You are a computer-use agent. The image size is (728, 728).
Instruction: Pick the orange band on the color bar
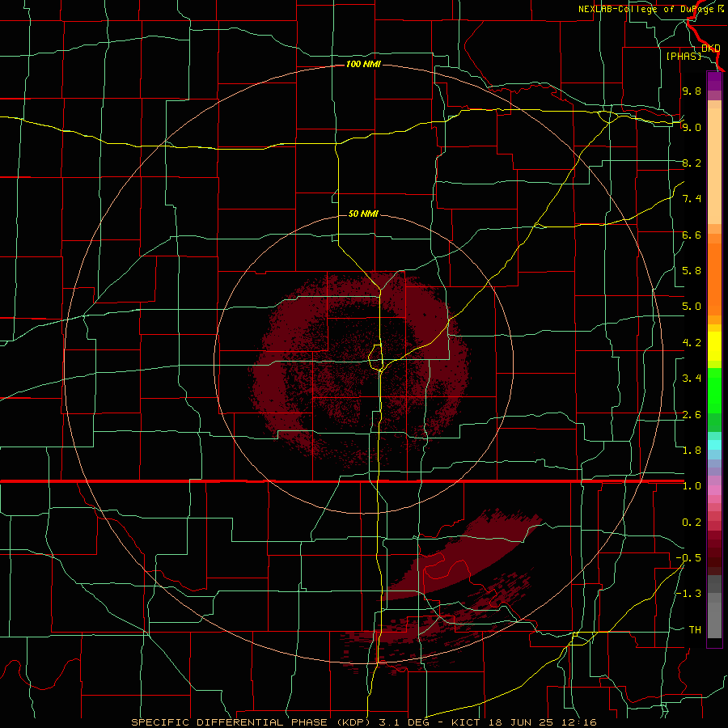pos(714,280)
